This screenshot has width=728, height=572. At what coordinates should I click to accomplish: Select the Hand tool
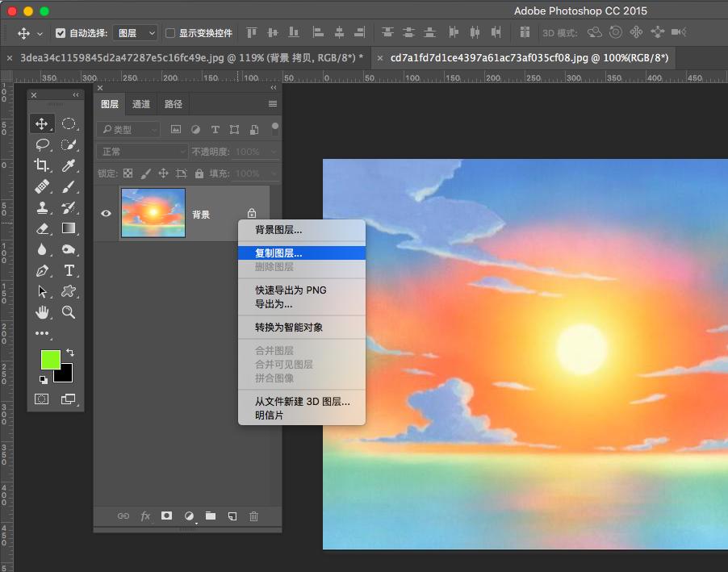tap(42, 312)
